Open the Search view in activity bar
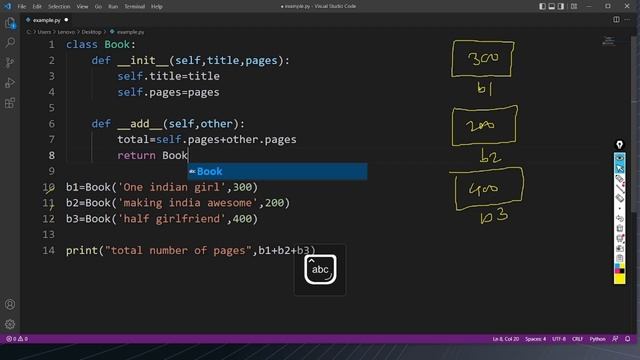The height and width of the screenshot is (360, 640). coord(10,42)
